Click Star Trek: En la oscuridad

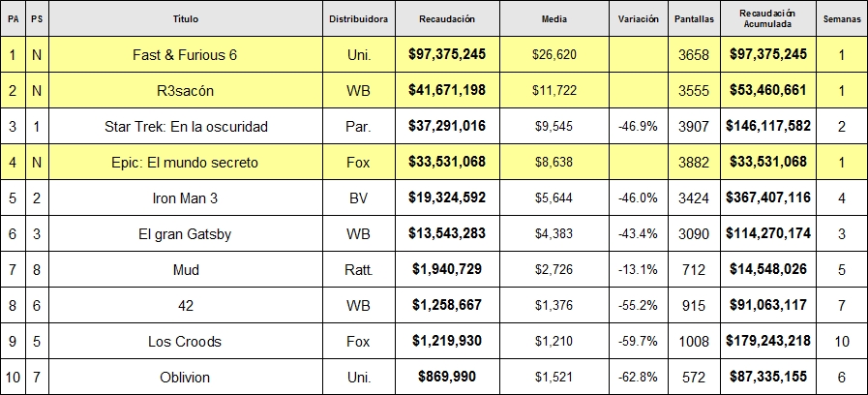[x=185, y=127]
